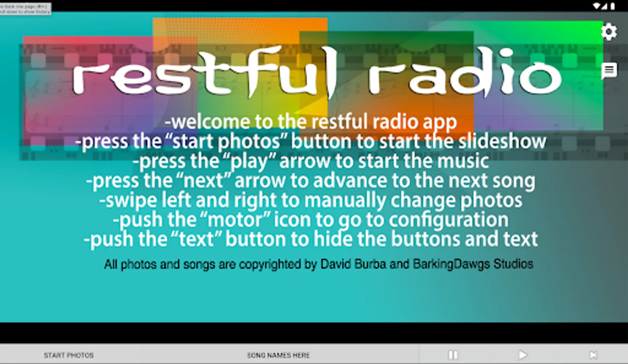Open configuration via the gear icon
628x364 pixels.
[x=609, y=32]
